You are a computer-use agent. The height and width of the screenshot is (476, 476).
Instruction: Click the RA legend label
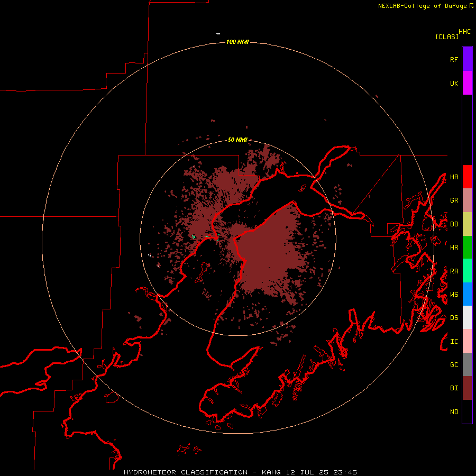tap(454, 271)
